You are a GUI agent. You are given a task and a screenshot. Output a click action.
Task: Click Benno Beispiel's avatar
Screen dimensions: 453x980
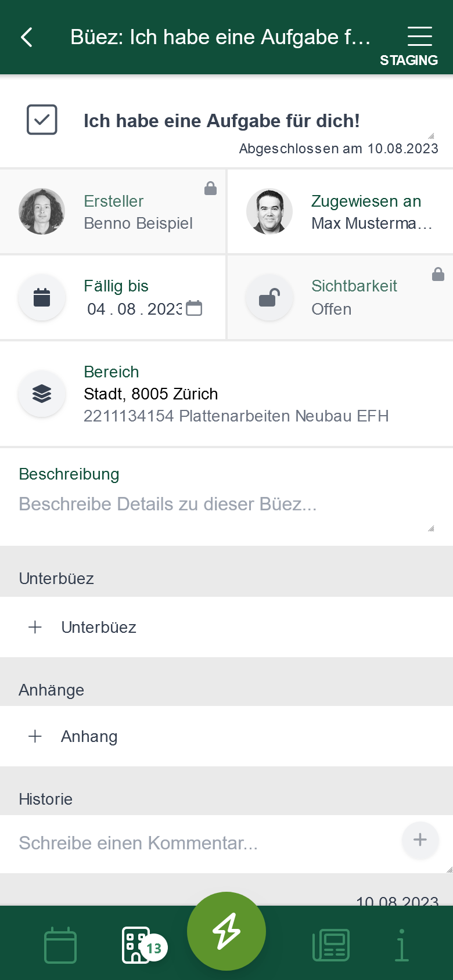pos(42,211)
